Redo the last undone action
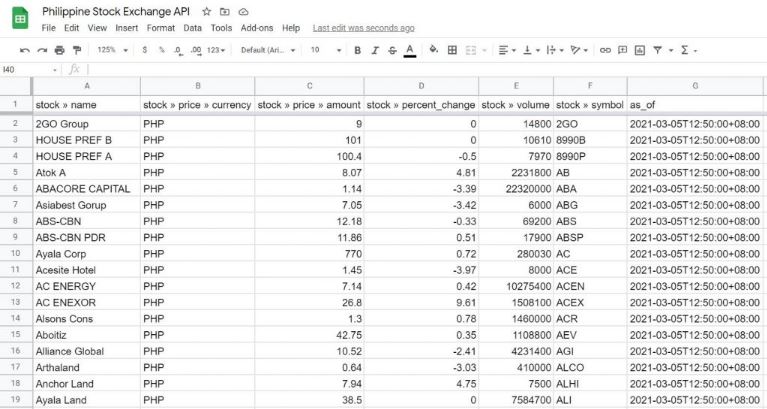 [42, 50]
